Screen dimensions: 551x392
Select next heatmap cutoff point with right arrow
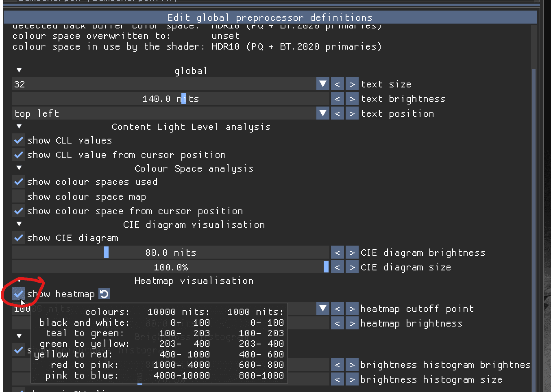pos(352,309)
